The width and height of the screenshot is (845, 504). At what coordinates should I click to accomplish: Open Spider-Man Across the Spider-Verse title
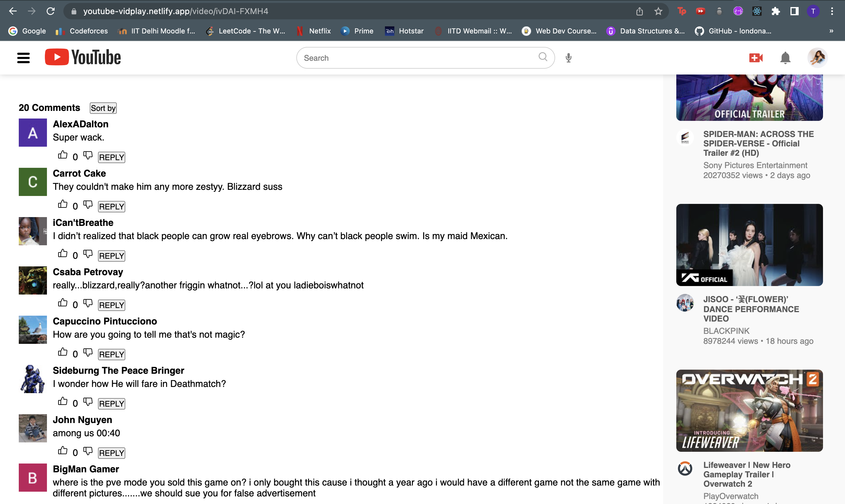pyautogui.click(x=758, y=143)
